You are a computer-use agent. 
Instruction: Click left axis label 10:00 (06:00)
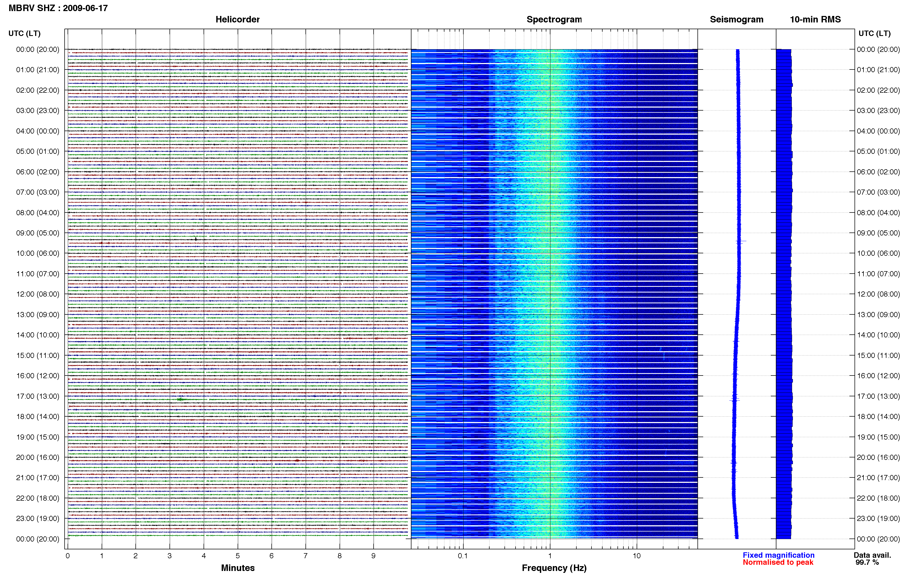38,253
